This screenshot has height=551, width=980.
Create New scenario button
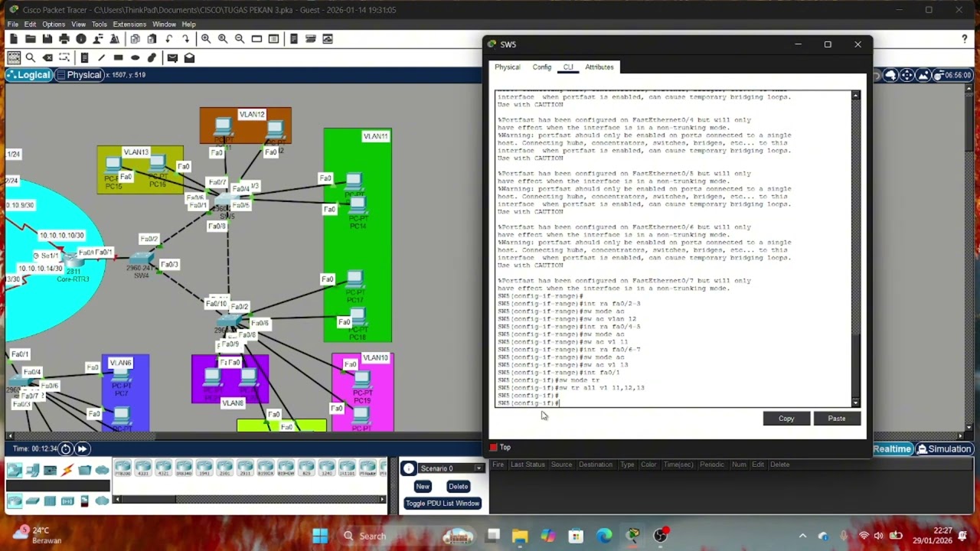(x=423, y=487)
